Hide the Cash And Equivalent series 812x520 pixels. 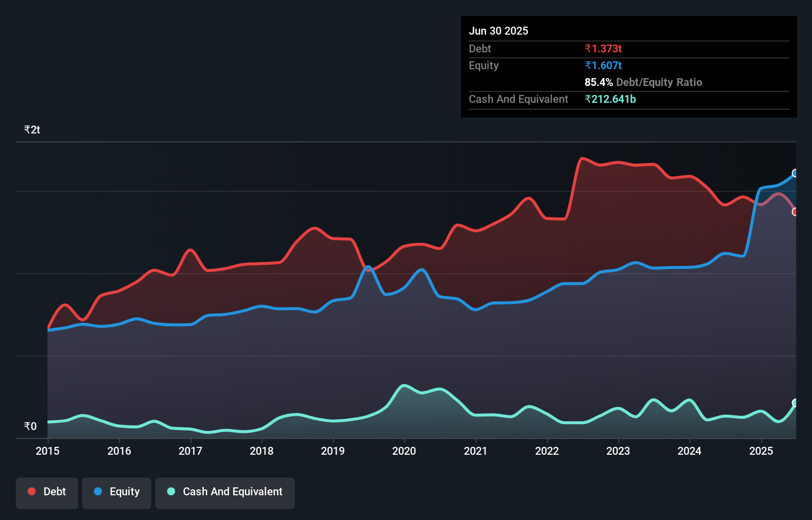tap(225, 492)
